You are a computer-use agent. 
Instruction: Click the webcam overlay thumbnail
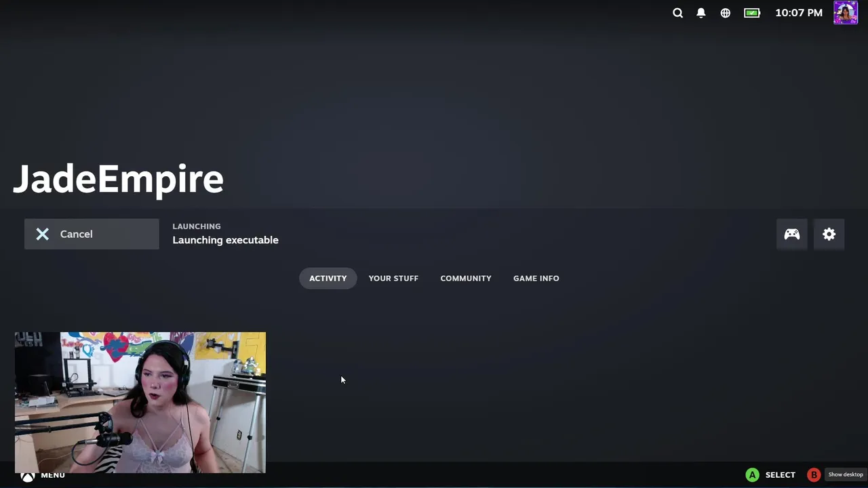click(x=140, y=403)
